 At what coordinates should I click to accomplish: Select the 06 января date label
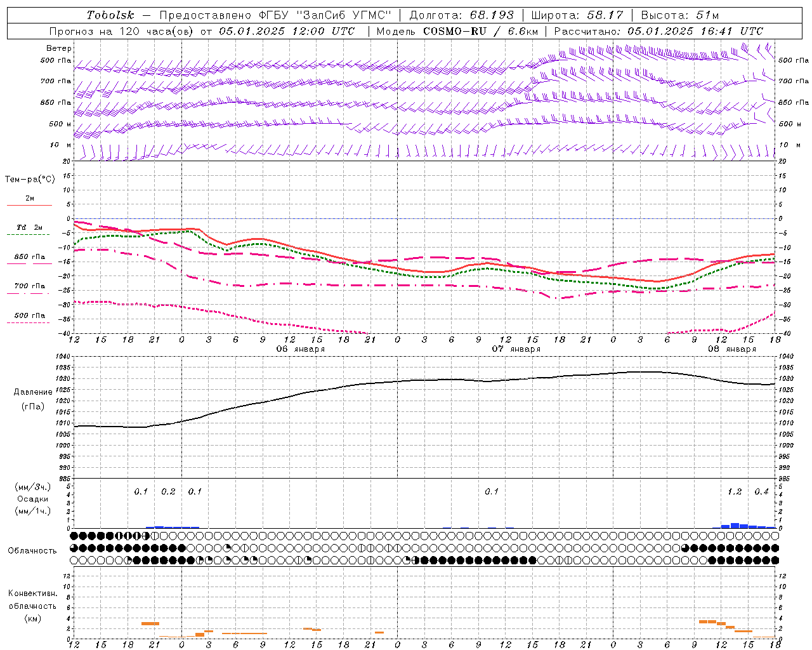[x=300, y=349]
